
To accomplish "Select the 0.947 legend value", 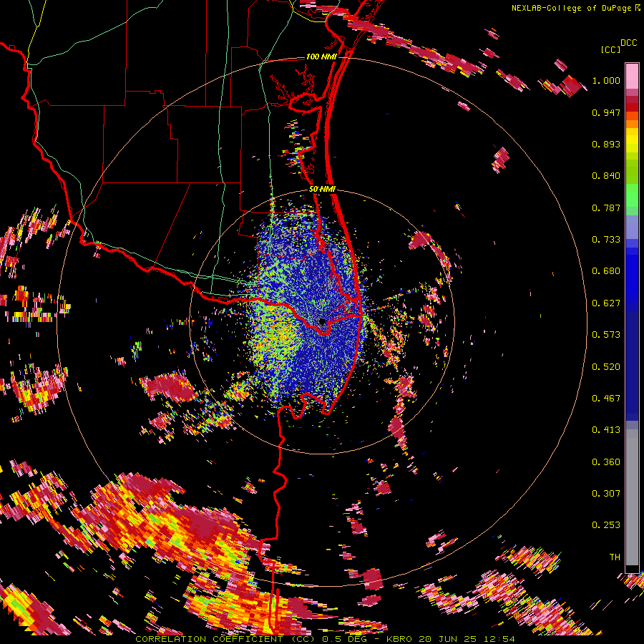I will 606,112.
